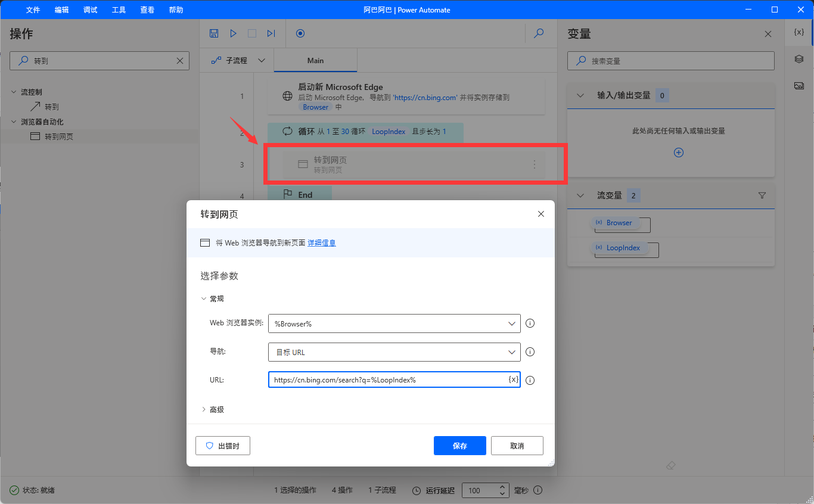Open the File menu
This screenshot has width=814, height=504.
coord(33,10)
